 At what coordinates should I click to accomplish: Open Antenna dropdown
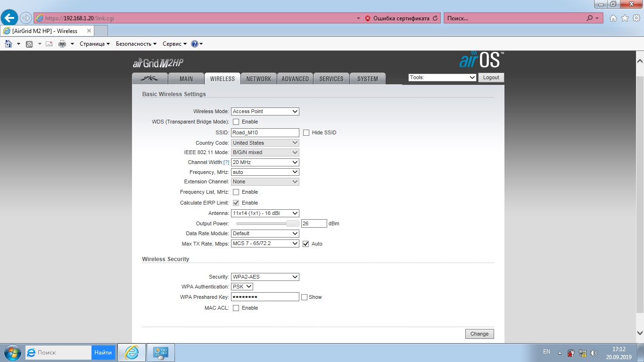click(265, 213)
